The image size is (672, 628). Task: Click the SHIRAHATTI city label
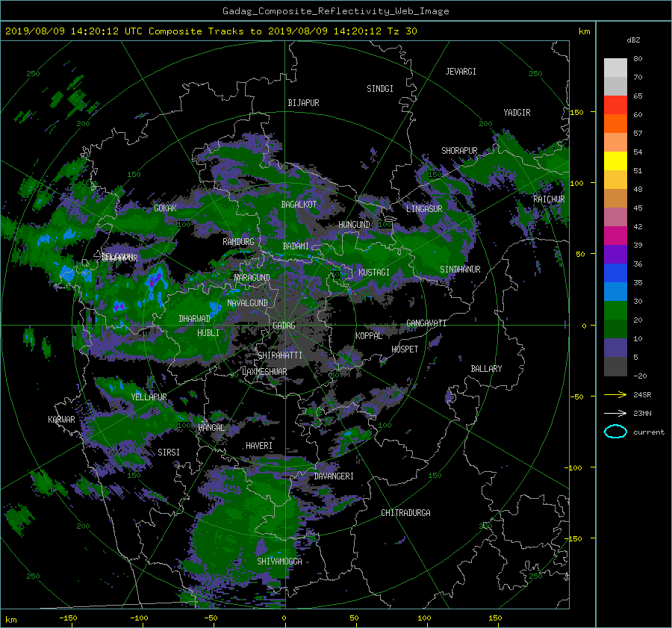coord(280,355)
